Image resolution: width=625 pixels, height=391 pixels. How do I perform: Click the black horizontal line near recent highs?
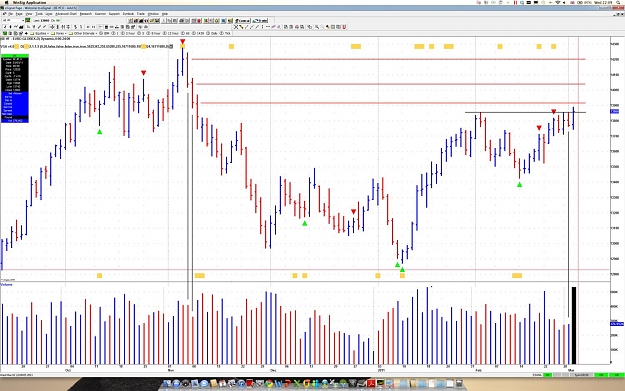(x=525, y=112)
